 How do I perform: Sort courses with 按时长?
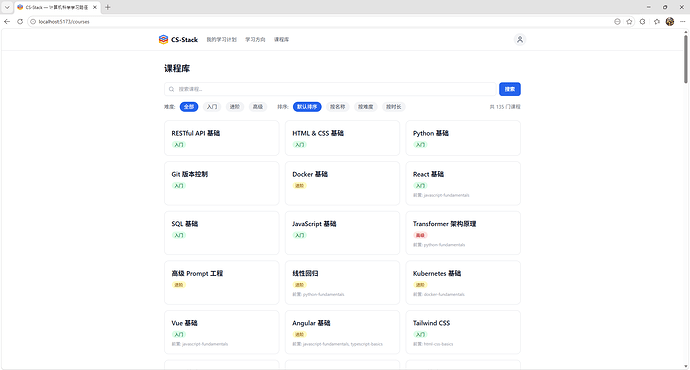(394, 107)
